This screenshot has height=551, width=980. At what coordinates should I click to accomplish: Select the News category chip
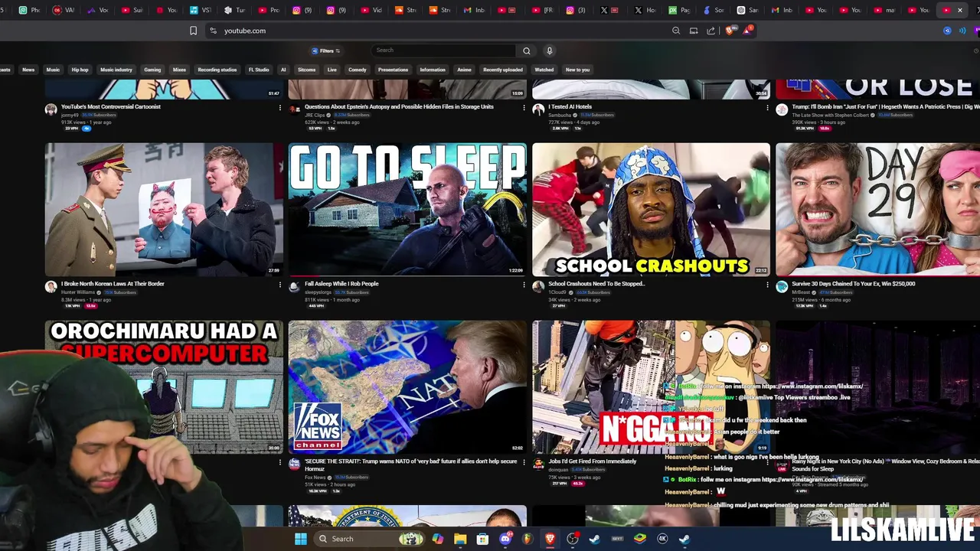[x=28, y=70]
